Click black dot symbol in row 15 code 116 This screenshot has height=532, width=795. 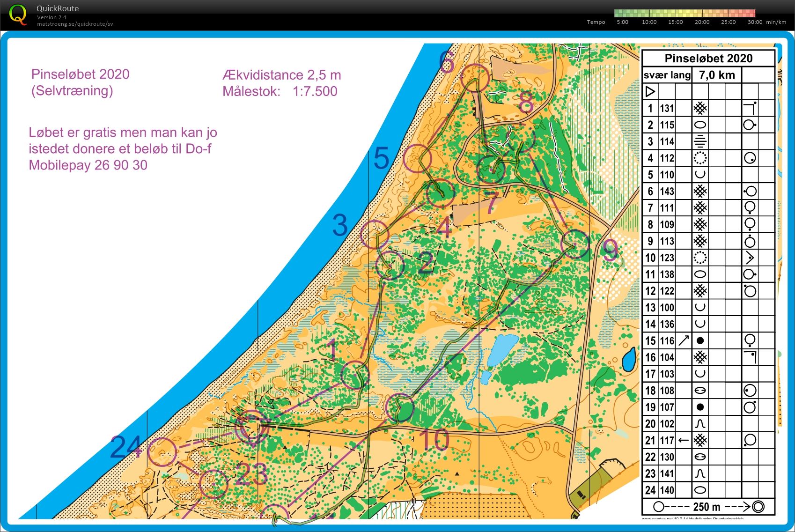click(700, 340)
